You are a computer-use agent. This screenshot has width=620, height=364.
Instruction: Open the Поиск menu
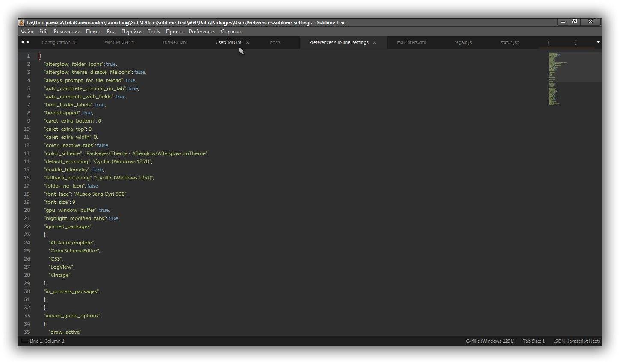[93, 32]
